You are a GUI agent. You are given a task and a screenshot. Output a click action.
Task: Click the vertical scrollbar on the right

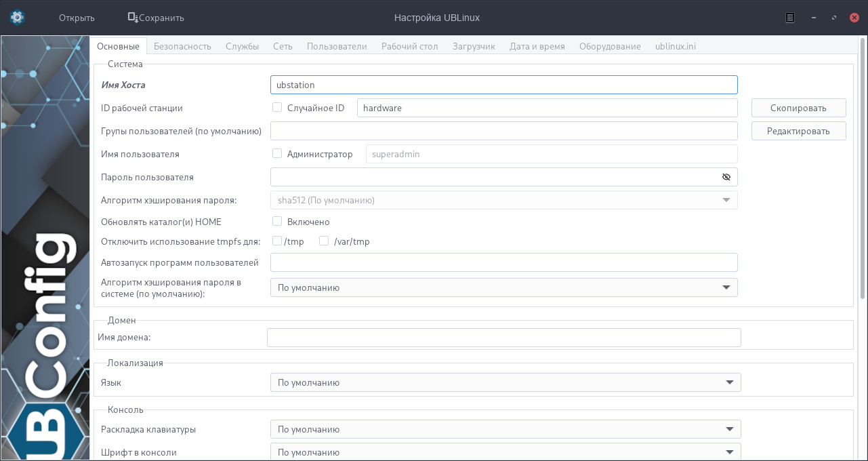click(x=863, y=169)
